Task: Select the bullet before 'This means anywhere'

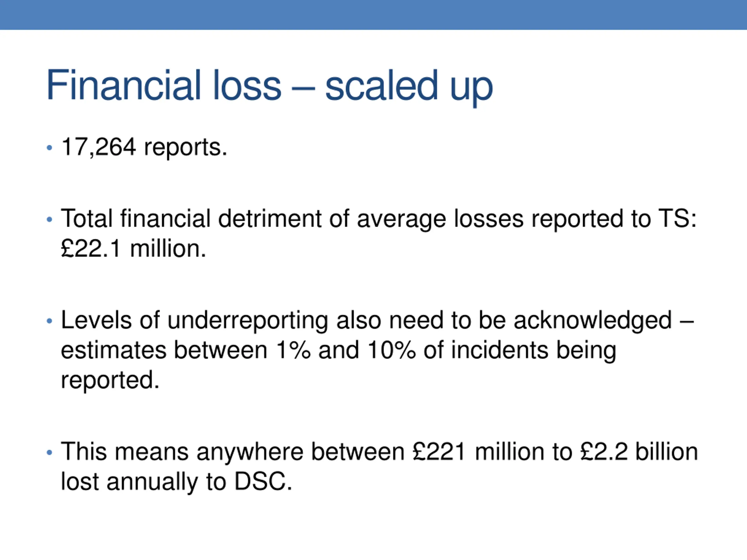Action: click(49, 452)
